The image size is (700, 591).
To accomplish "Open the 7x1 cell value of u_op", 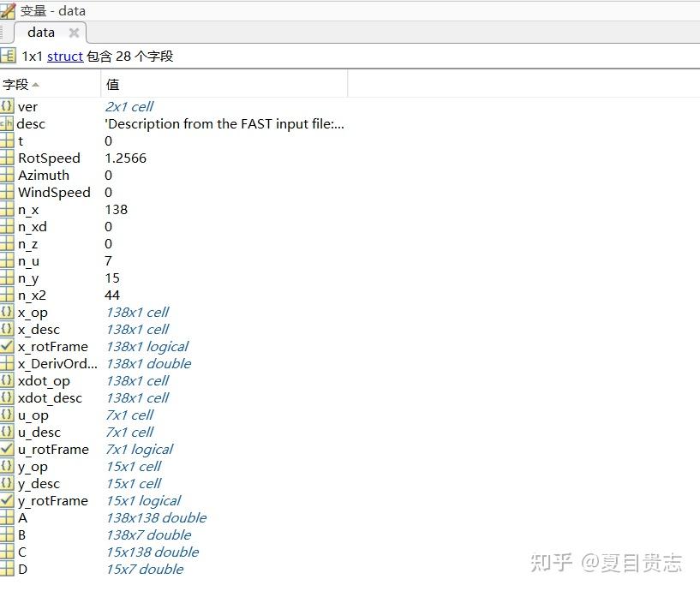I will tap(129, 415).
